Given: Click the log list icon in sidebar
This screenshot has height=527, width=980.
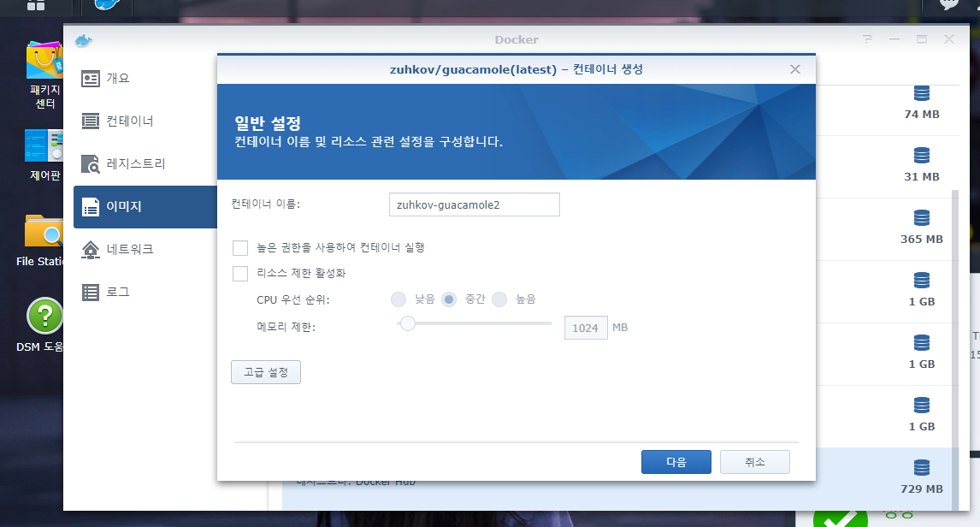Looking at the screenshot, I should tap(91, 292).
